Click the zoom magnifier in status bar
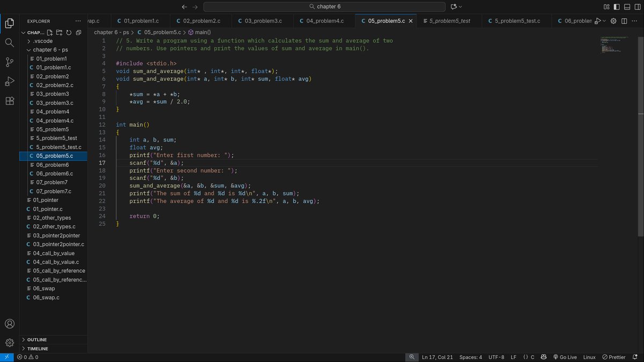 point(412,357)
